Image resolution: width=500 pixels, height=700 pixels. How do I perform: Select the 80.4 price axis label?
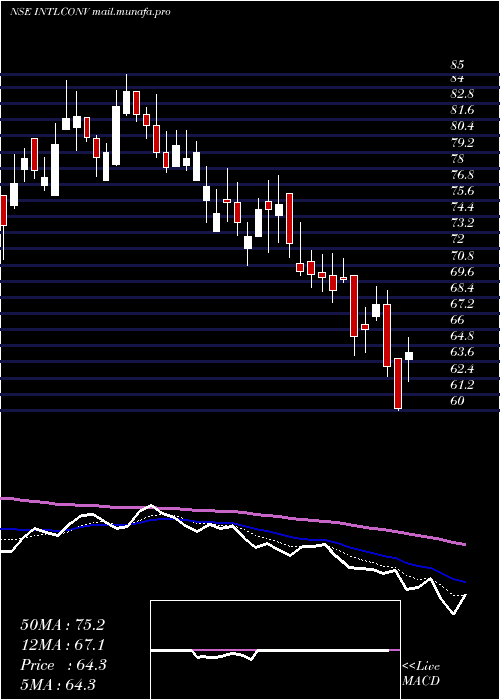[x=462, y=126]
